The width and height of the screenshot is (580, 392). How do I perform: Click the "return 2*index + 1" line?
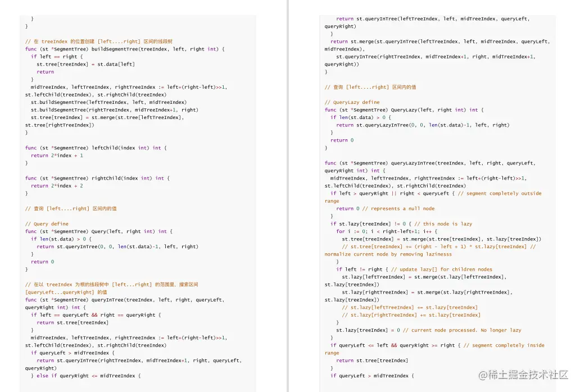click(x=57, y=156)
